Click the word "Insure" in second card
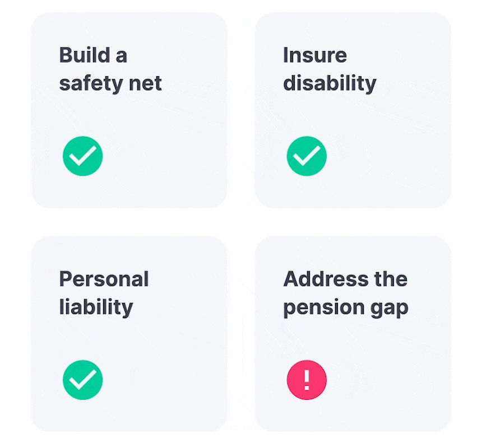The image size is (482, 448). (315, 55)
